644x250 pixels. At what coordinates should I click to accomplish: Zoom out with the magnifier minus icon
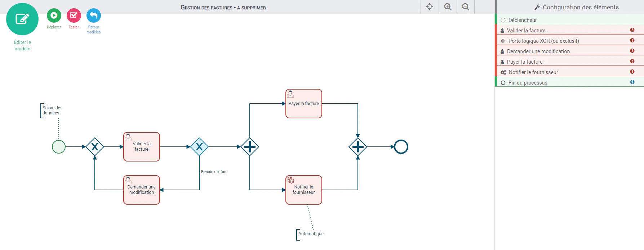466,7
